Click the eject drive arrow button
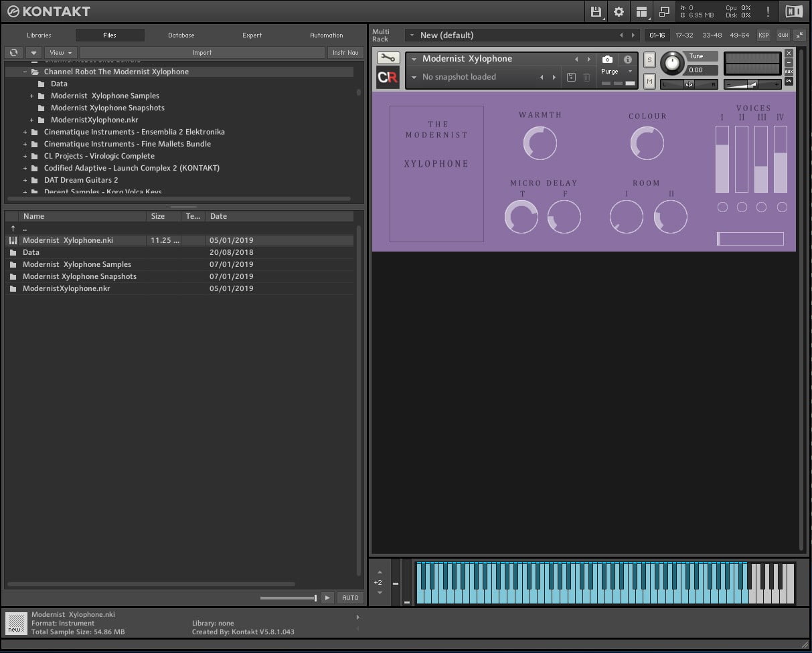Screen dimensions: 812x653 pos(33,52)
